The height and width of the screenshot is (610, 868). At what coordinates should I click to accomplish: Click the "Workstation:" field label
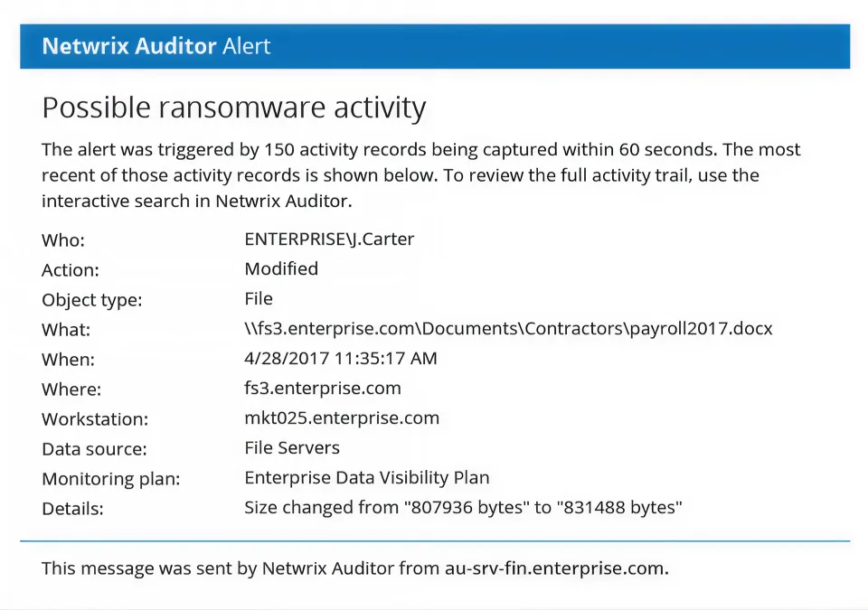94,419
